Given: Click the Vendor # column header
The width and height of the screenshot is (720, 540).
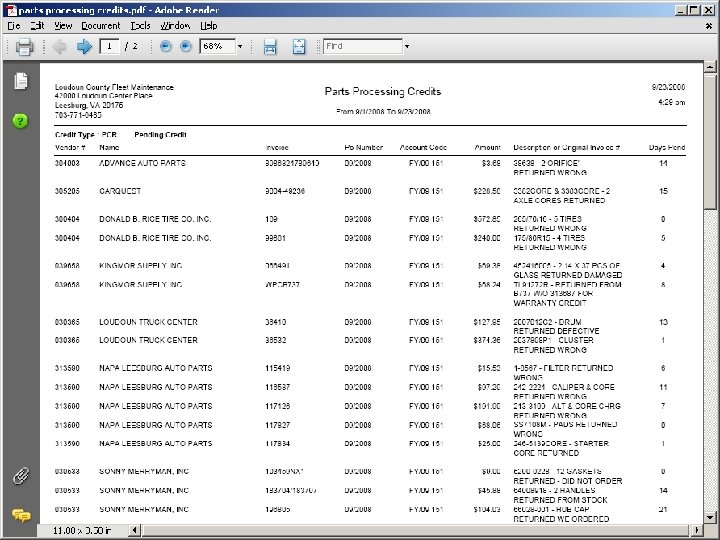Looking at the screenshot, I should coord(70,147).
